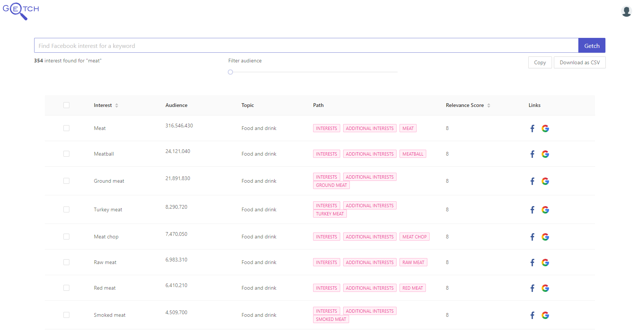This screenshot has width=644, height=332.
Task: Click the GROUND MEAT path tag
Action: click(x=332, y=185)
